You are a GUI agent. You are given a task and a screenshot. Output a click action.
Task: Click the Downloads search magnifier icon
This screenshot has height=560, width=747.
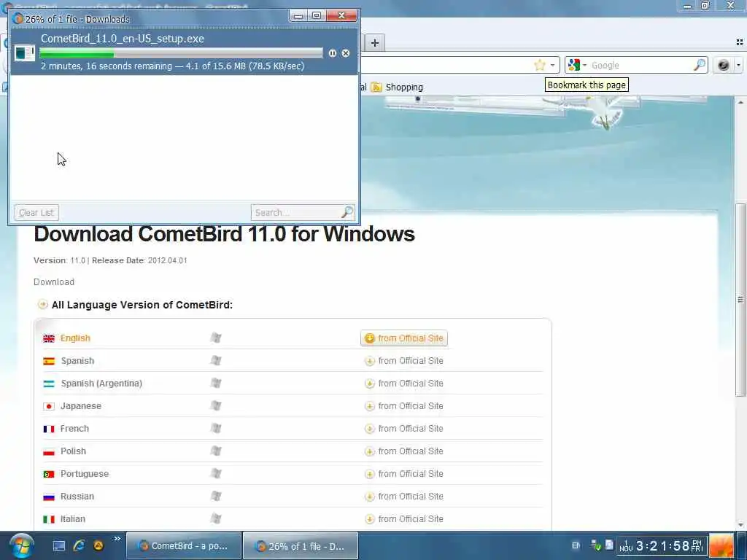[348, 212]
